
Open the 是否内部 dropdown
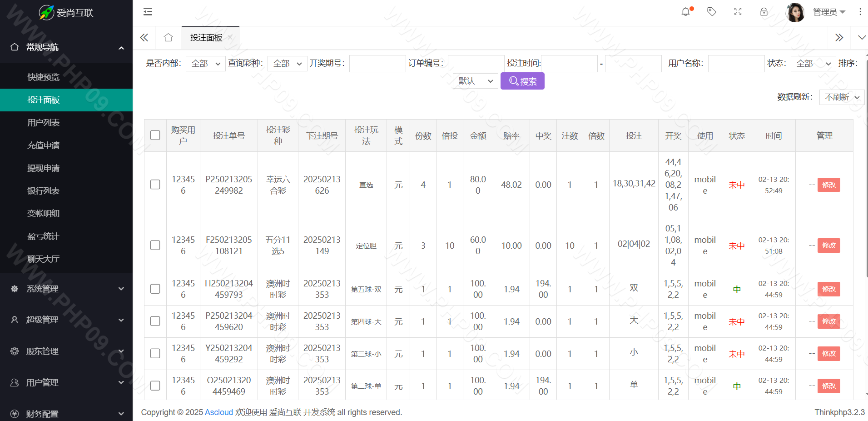tap(205, 64)
